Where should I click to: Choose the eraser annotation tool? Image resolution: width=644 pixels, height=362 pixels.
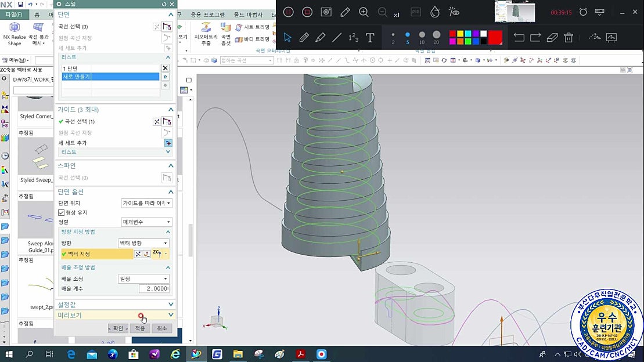[x=552, y=38]
